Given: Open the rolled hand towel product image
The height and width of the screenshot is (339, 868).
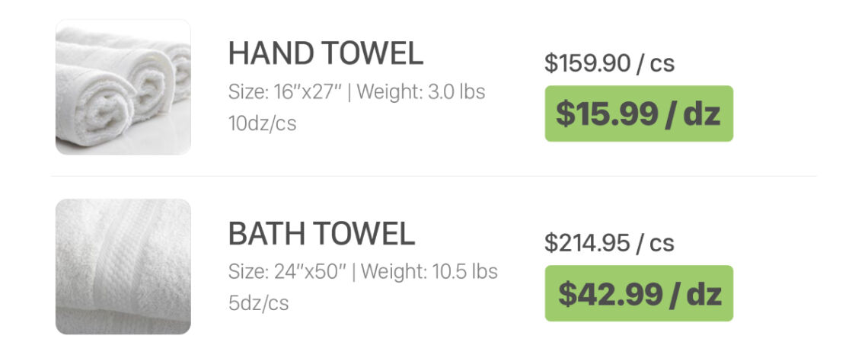Looking at the screenshot, I should click(123, 87).
